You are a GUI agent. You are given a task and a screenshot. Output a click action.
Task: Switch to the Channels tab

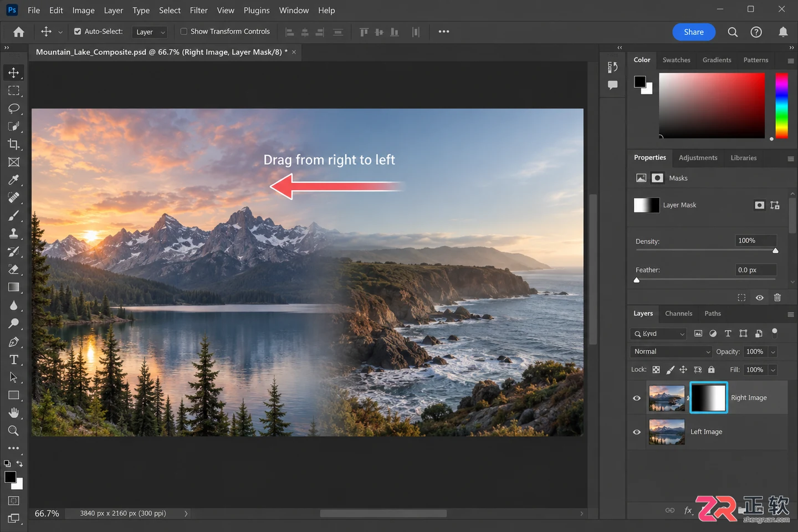click(678, 314)
